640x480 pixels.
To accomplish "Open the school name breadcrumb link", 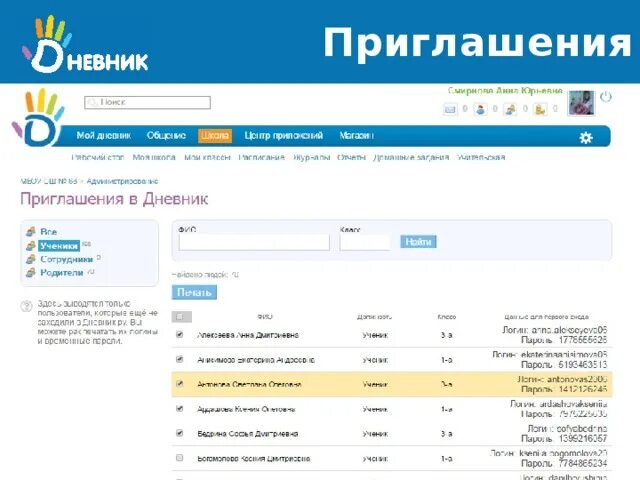I will tap(49, 181).
